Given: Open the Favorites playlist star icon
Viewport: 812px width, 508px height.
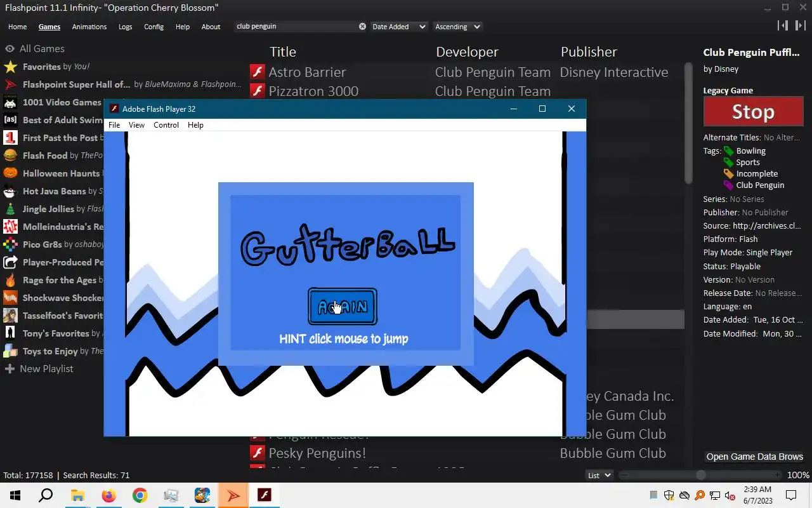Looking at the screenshot, I should point(10,67).
